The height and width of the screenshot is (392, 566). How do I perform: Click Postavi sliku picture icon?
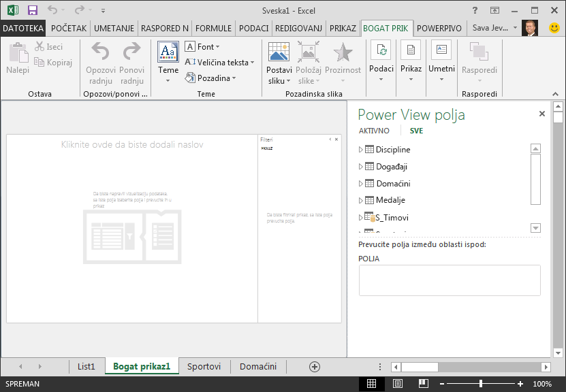click(x=279, y=52)
